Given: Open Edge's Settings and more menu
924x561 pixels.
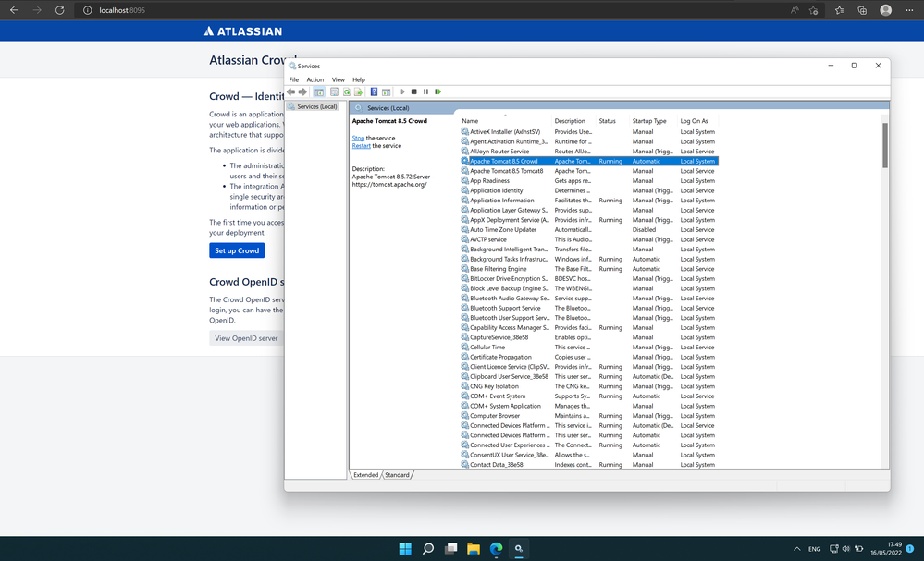Looking at the screenshot, I should [x=907, y=10].
